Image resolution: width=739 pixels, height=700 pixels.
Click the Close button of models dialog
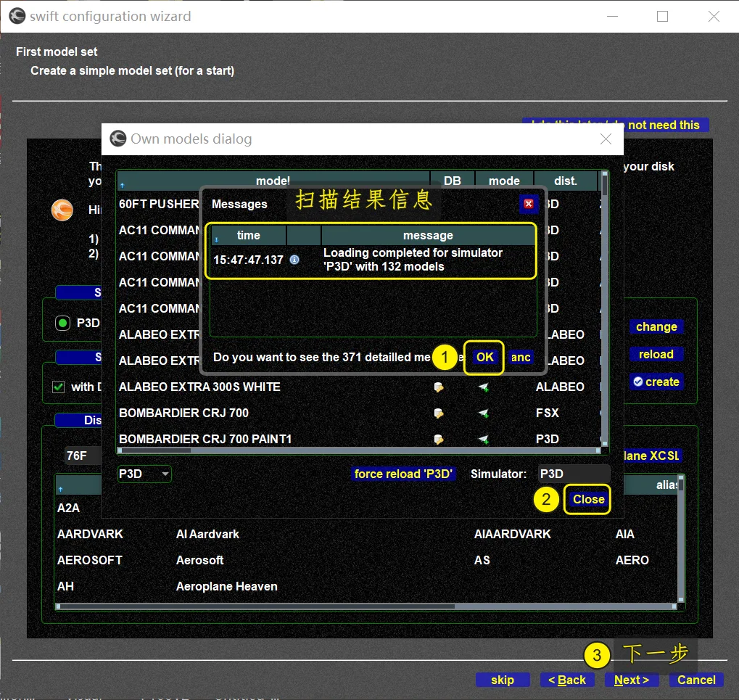(588, 499)
